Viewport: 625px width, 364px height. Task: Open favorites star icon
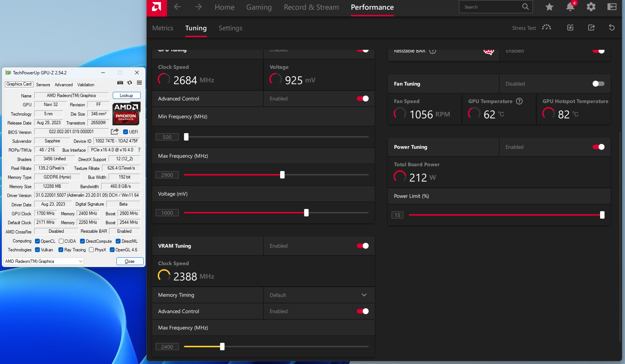point(549,7)
